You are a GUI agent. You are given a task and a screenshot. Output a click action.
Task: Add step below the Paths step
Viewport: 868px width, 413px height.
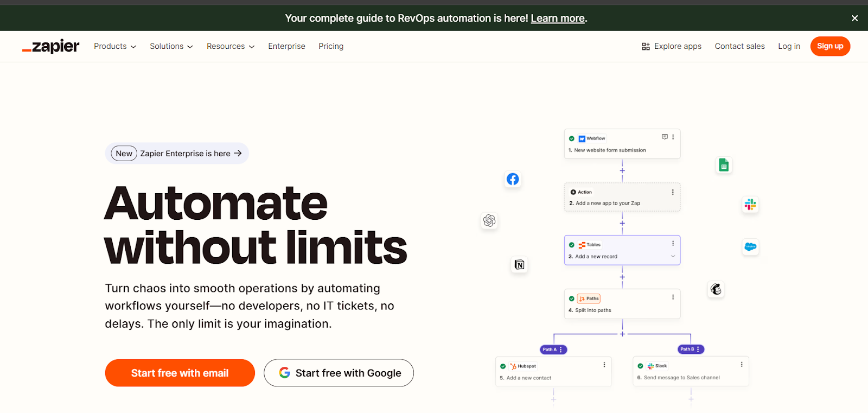622,334
